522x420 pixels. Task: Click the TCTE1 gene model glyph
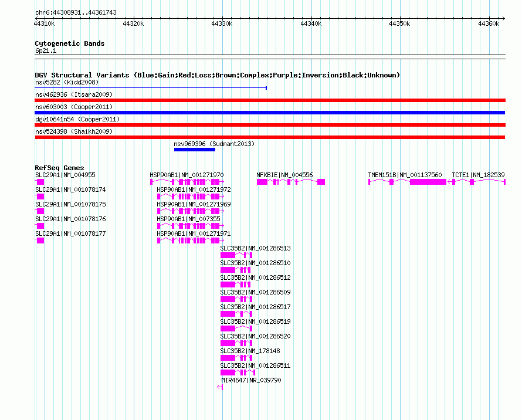click(477, 182)
